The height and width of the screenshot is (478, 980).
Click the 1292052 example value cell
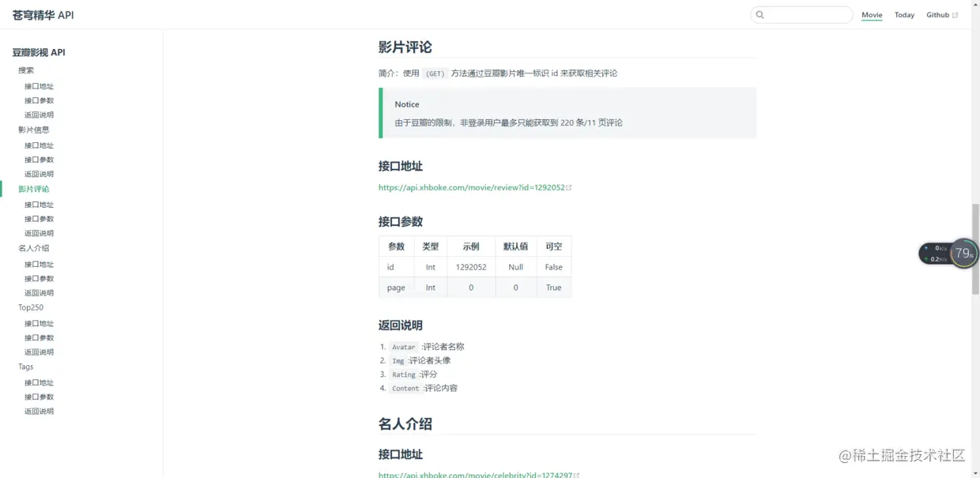click(471, 267)
